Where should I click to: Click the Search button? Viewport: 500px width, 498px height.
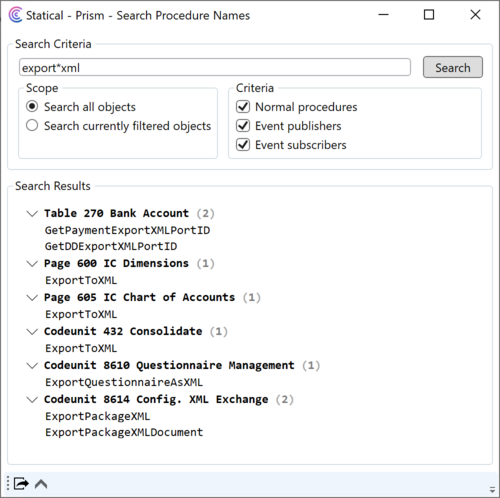(453, 67)
